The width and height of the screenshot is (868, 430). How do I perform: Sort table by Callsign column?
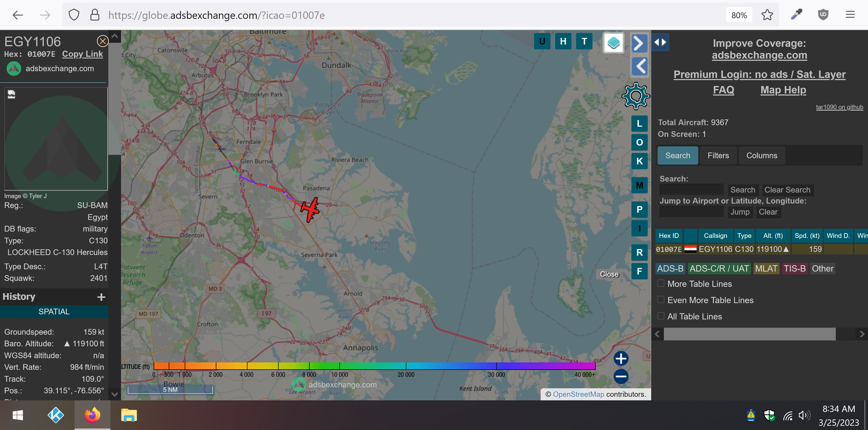(x=715, y=236)
